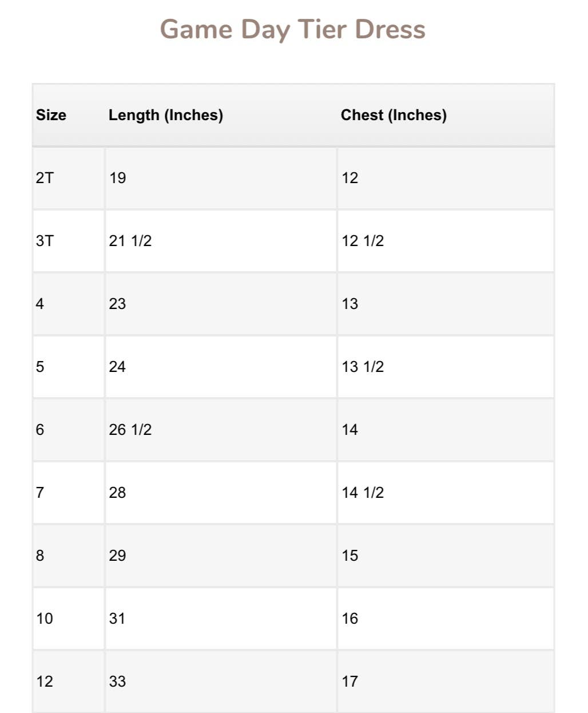Viewport: 588px width, 713px height.
Task: Click the 13 1/2 chest cell
Action: point(363,367)
